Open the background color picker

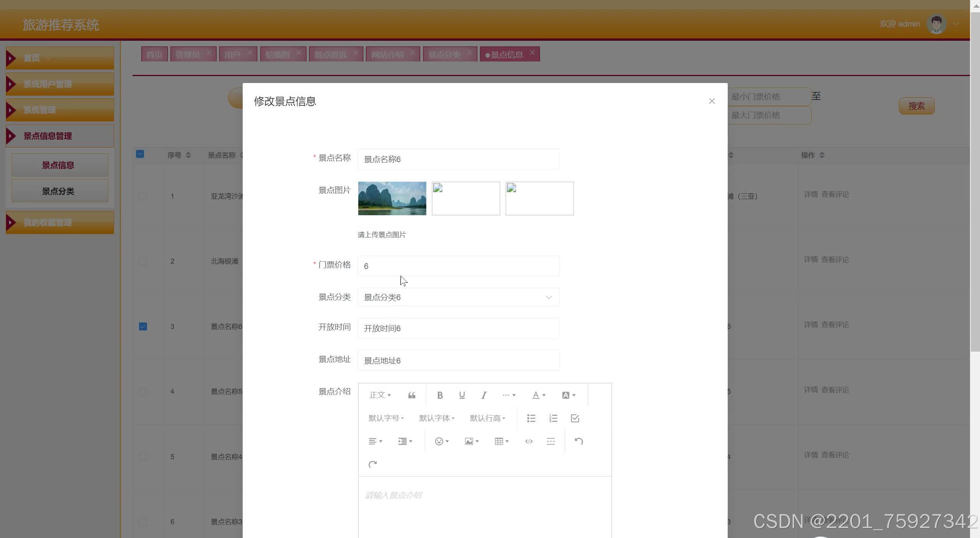(x=569, y=395)
